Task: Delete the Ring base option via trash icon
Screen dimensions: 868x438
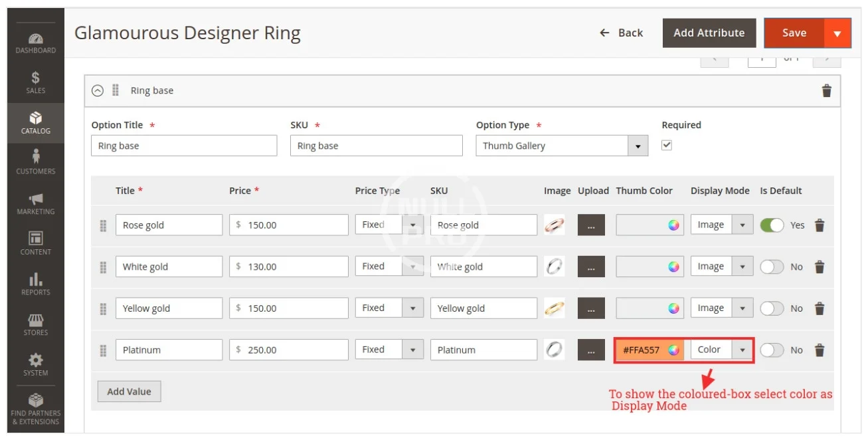Action: 826,91
